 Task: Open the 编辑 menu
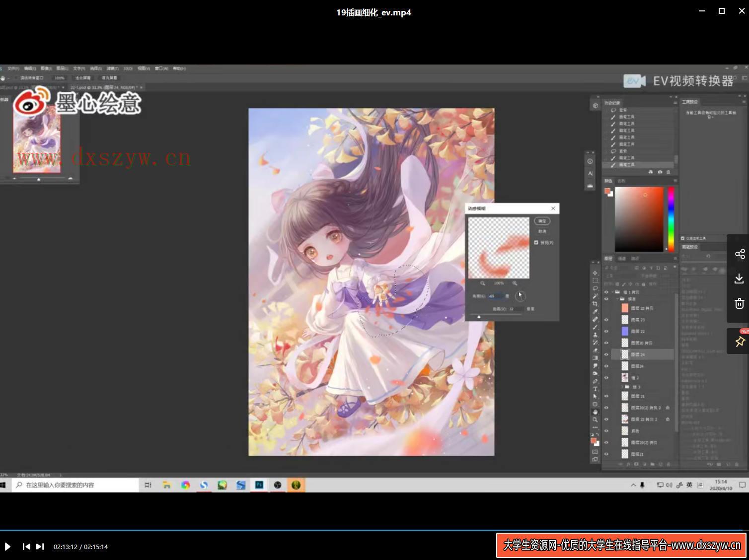(x=30, y=69)
